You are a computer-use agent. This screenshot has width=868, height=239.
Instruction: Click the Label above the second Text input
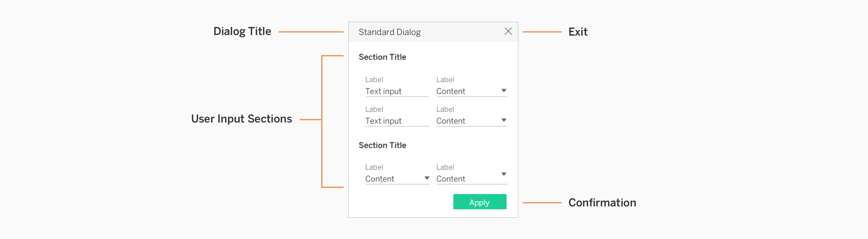coord(374,109)
